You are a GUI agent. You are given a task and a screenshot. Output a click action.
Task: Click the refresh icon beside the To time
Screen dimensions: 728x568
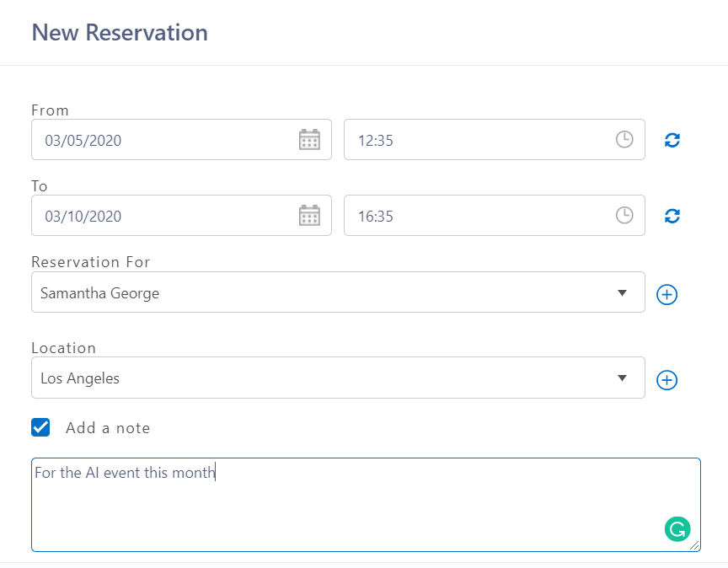[x=672, y=216]
